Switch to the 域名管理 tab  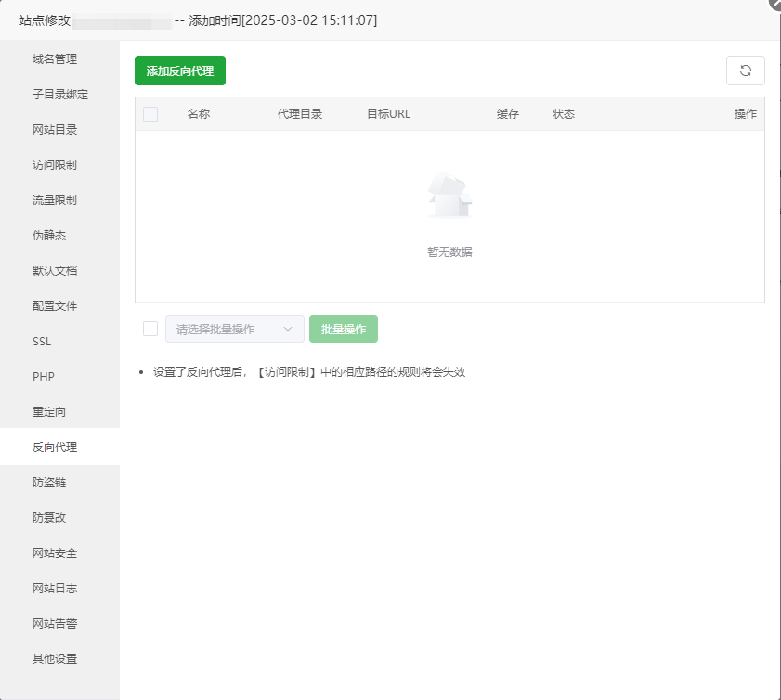pyautogui.click(x=54, y=58)
